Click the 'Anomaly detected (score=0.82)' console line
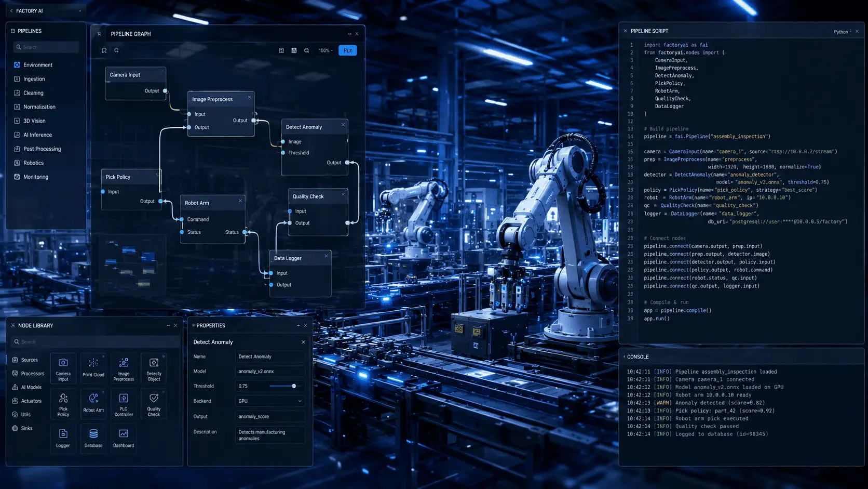 point(696,403)
